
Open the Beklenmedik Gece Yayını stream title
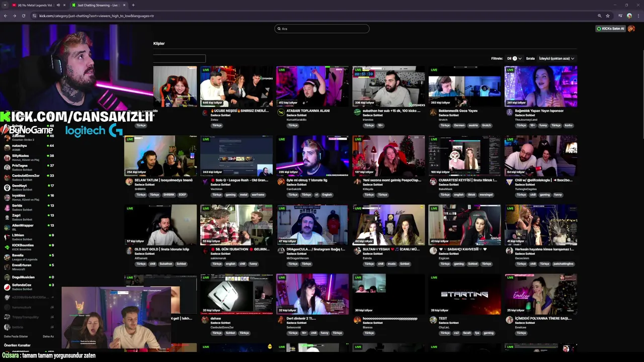pyautogui.click(x=458, y=111)
